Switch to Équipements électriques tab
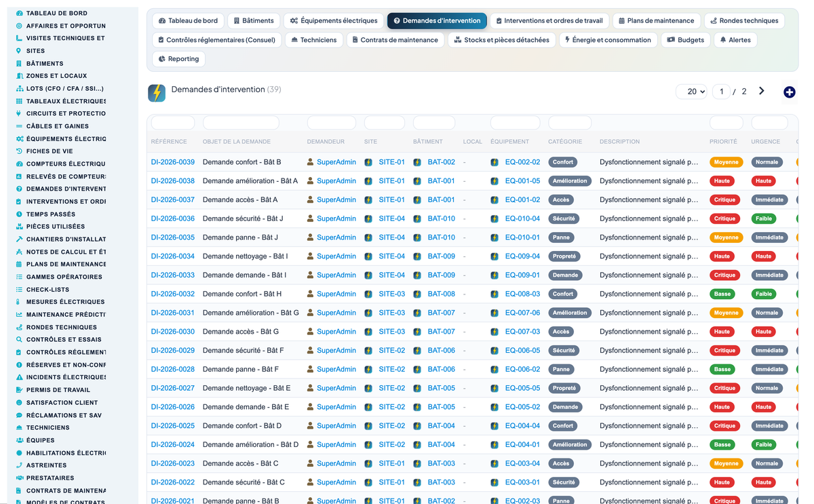This screenshot has width=814, height=504. click(334, 21)
